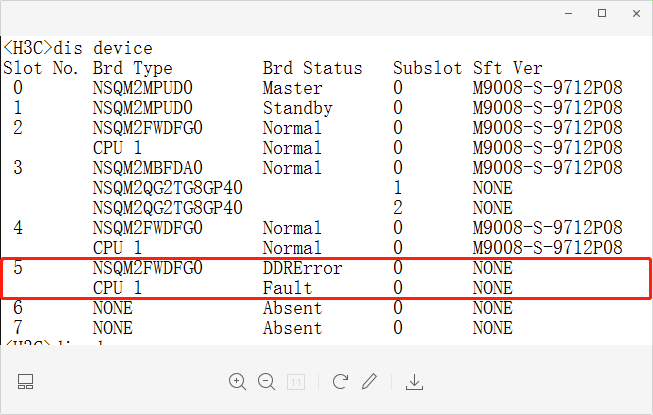The width and height of the screenshot is (653, 415).
Task: Rotate the image clockwise
Action: point(340,381)
